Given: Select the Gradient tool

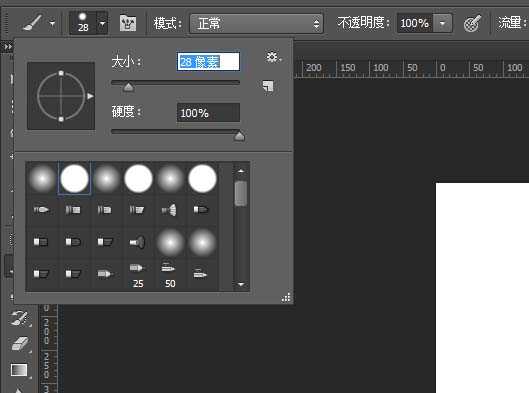Looking at the screenshot, I should [x=19, y=369].
